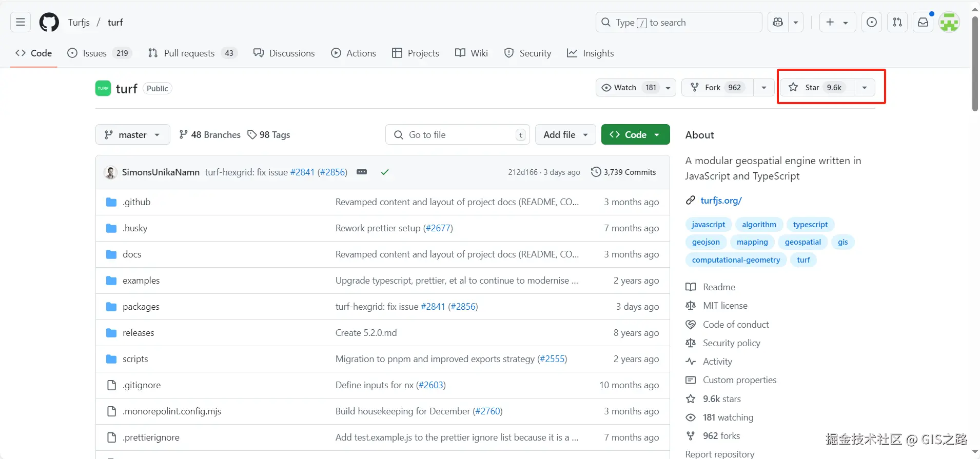Open the hamburger navigation menu

pos(21,22)
